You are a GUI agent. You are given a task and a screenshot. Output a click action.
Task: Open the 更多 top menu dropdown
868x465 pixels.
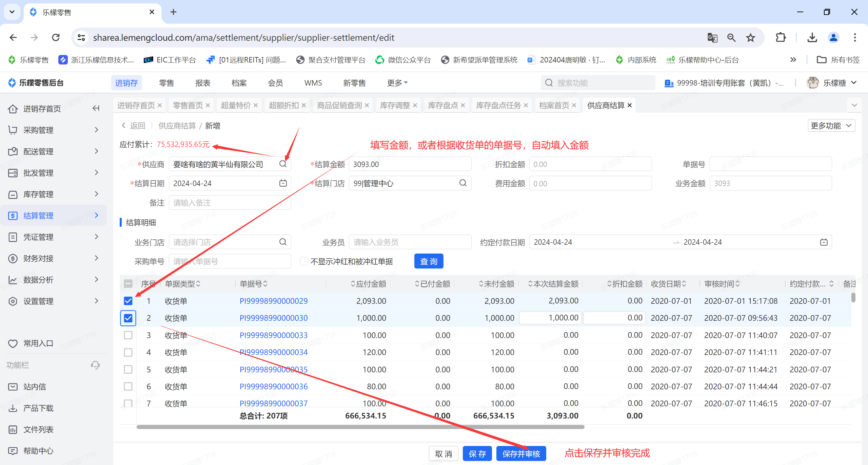click(397, 83)
